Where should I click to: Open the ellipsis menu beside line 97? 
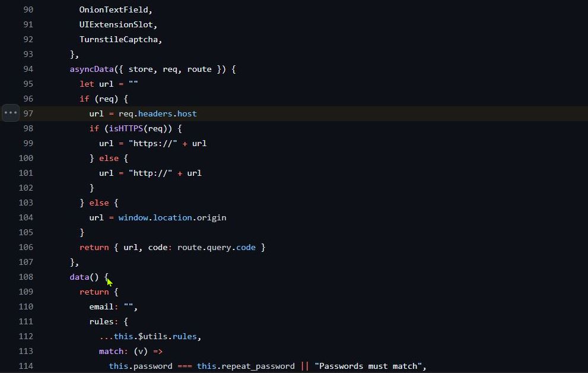[x=11, y=113]
